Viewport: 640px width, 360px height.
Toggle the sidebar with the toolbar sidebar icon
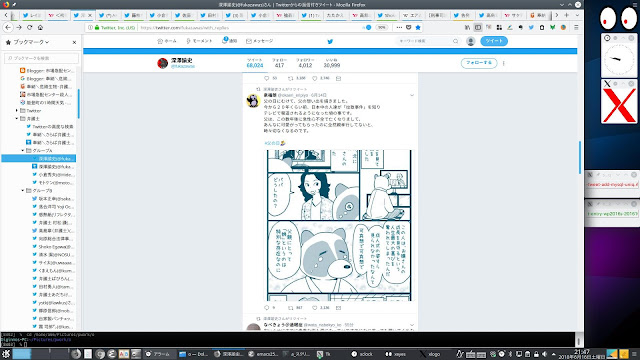coord(478,27)
